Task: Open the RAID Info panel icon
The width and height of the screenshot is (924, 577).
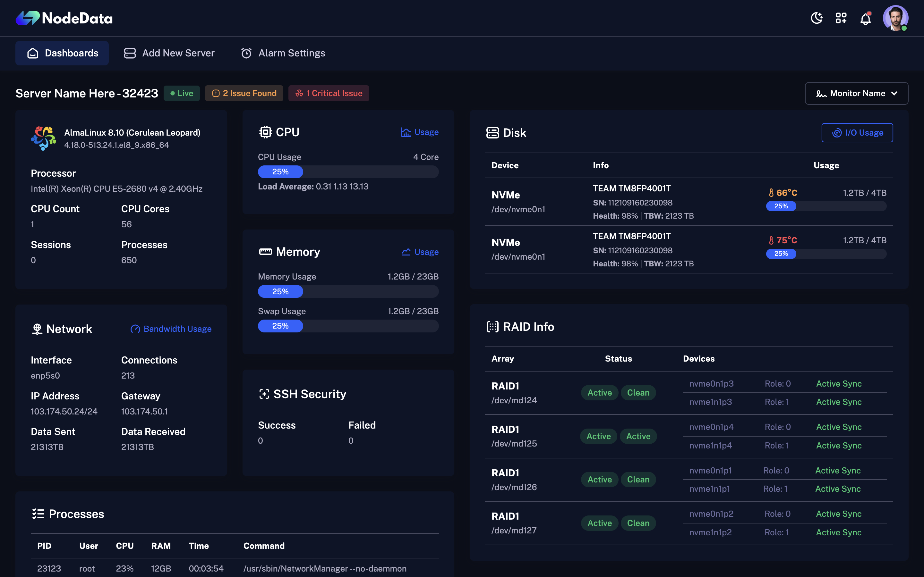Action: pos(493,326)
